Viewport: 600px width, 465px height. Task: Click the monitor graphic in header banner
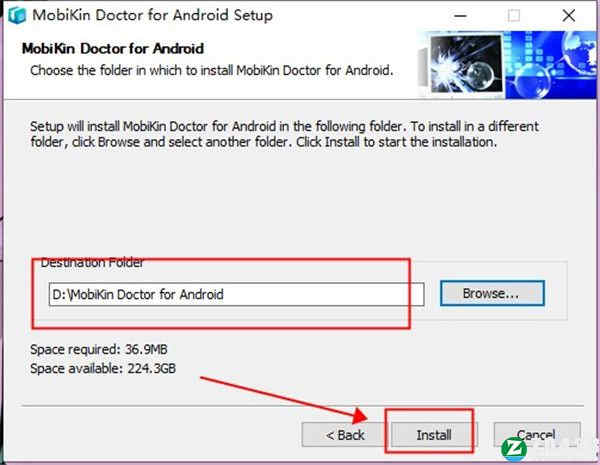(465, 64)
